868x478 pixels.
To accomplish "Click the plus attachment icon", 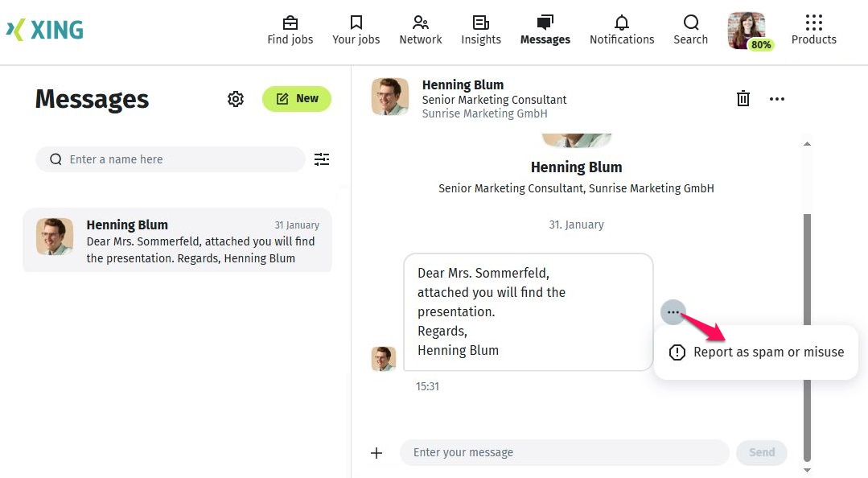I will pyautogui.click(x=376, y=453).
